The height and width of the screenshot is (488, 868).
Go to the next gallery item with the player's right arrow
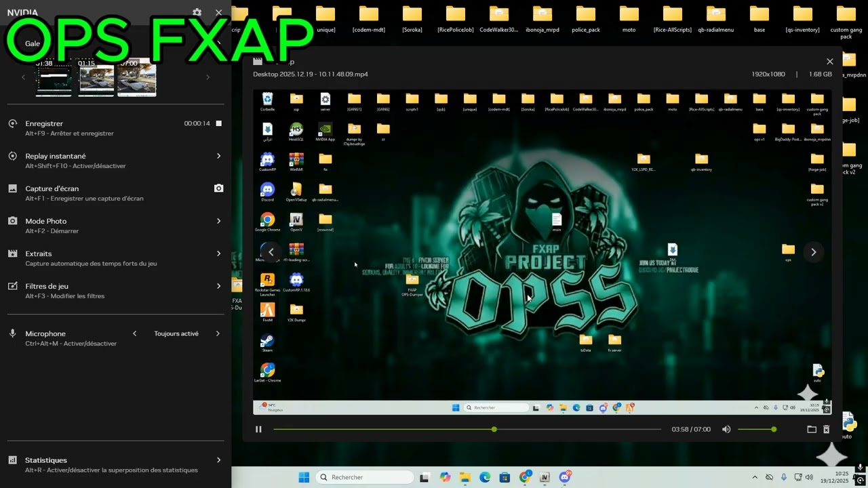(x=814, y=252)
